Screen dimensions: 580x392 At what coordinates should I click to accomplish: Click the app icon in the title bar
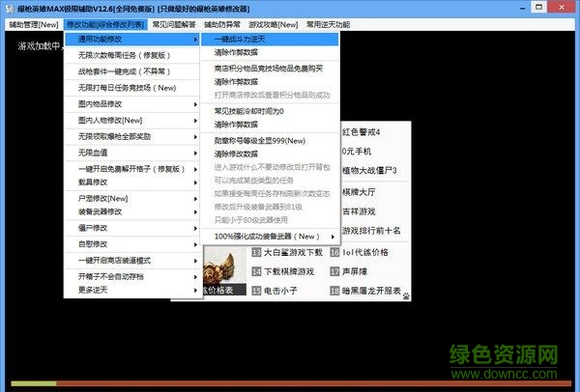coord(10,8)
